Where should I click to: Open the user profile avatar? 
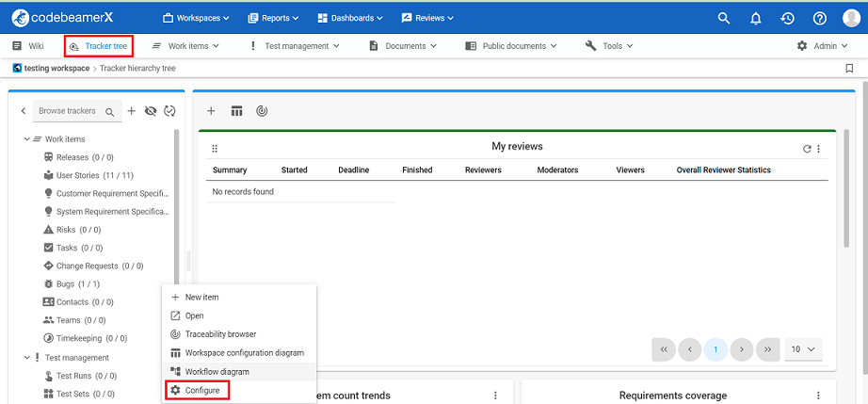pyautogui.click(x=851, y=18)
